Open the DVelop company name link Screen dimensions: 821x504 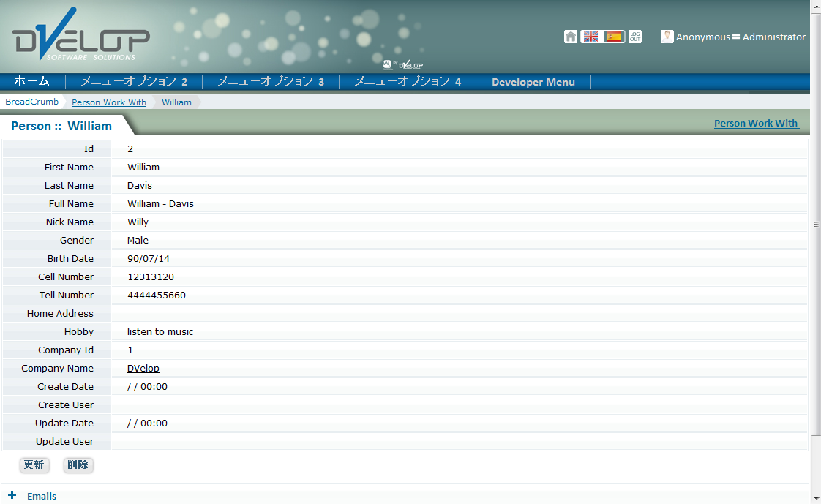[143, 368]
